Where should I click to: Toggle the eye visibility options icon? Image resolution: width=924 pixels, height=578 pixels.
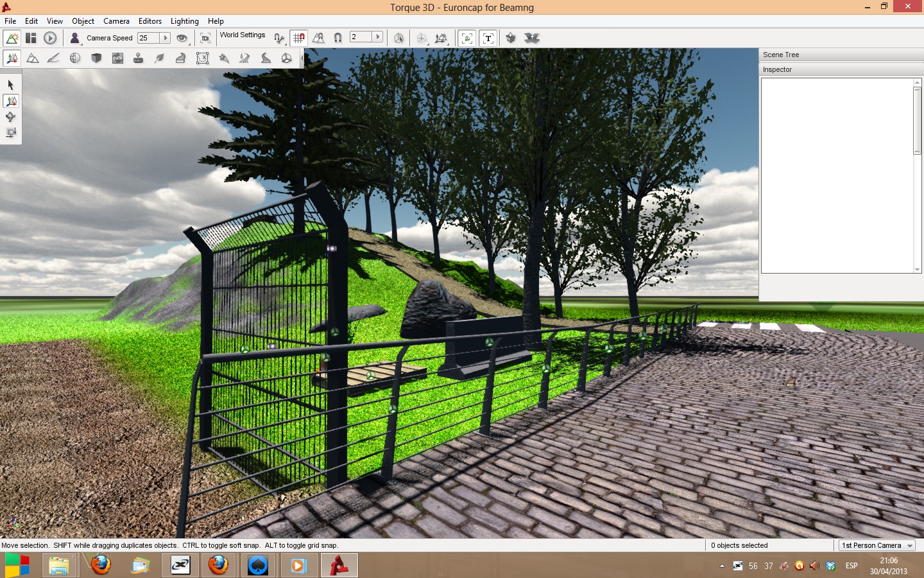point(182,38)
